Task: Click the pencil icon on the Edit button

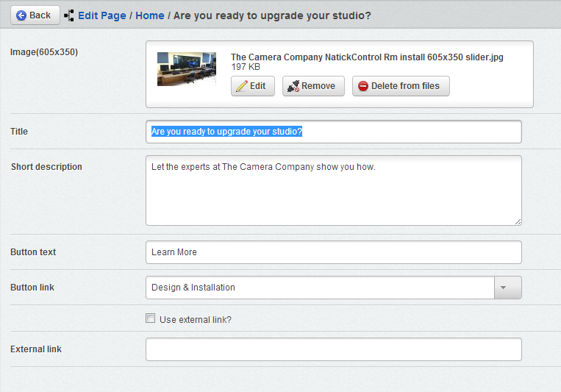Action: coord(240,86)
